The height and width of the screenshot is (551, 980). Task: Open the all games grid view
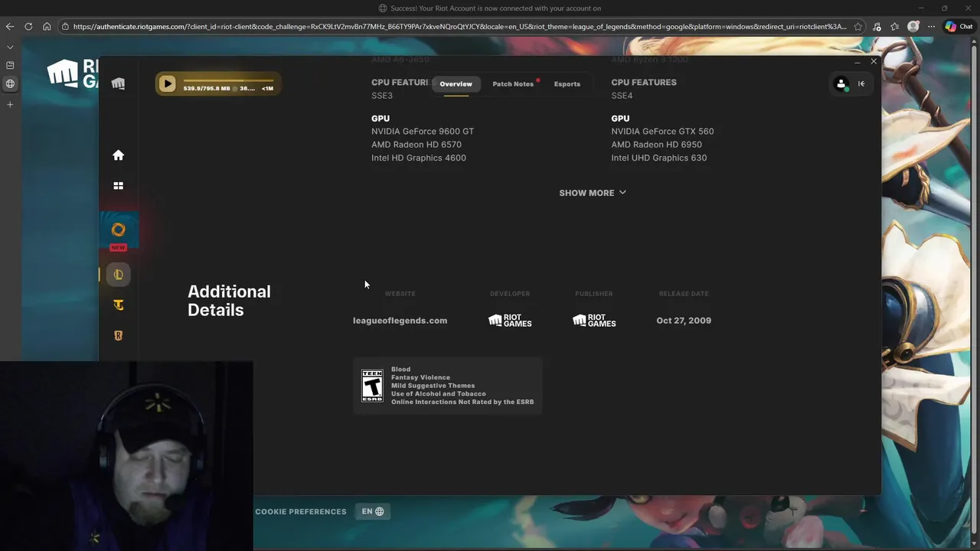coord(118,186)
